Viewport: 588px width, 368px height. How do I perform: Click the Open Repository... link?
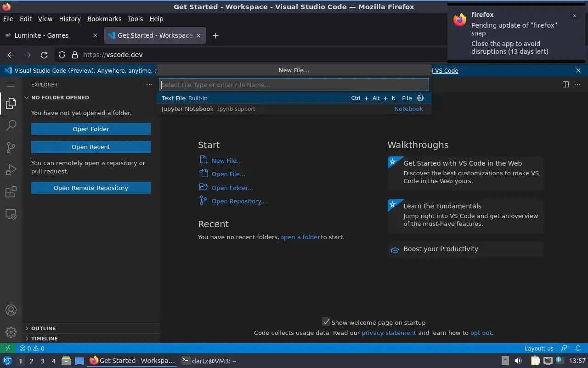point(239,201)
